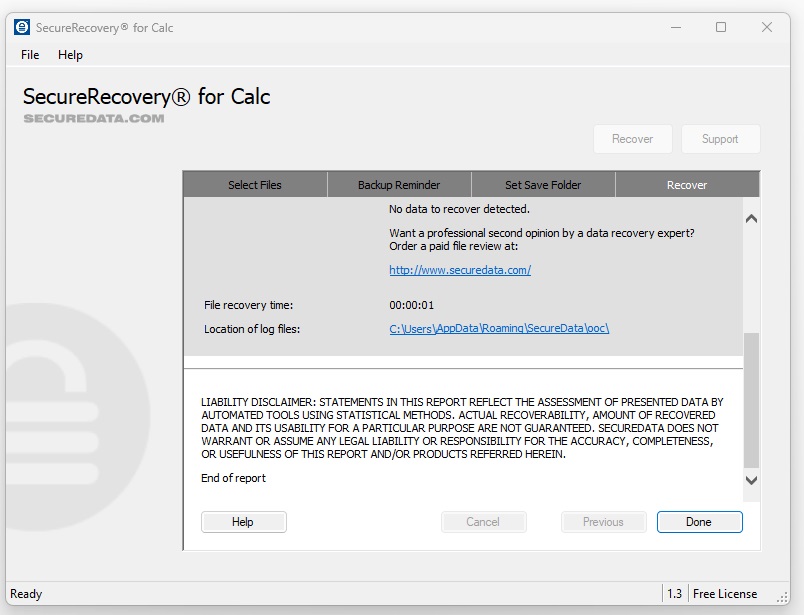Open the File menu

30,55
